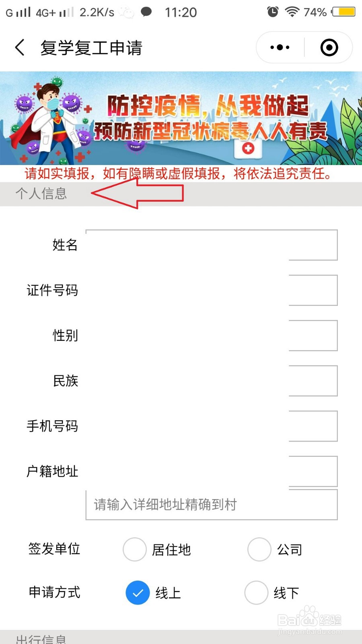Tap the battery indicator icon
The height and width of the screenshot is (644, 362).
pos(344,12)
